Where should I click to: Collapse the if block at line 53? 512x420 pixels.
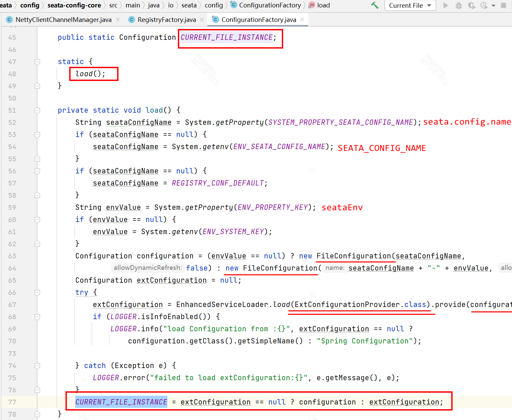click(37, 135)
